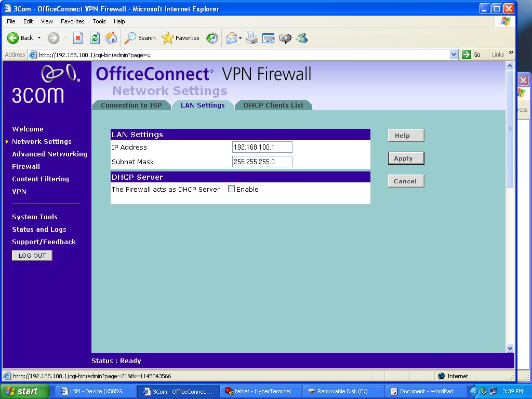Click the Print icon in toolbar

tap(252, 38)
